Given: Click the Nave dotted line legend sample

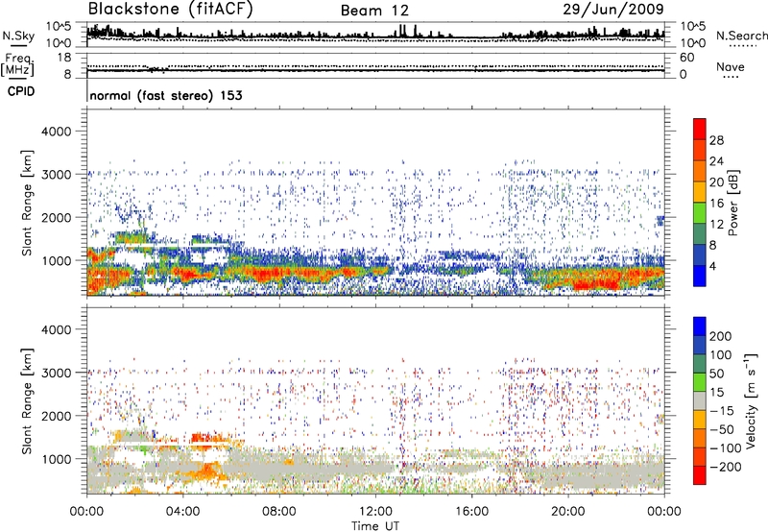Looking at the screenshot, I should [x=731, y=77].
